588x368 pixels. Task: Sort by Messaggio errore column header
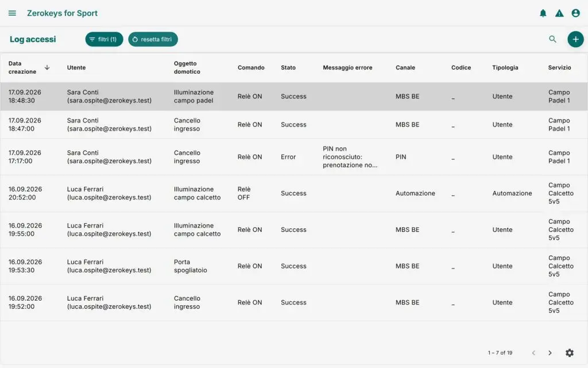coord(347,68)
